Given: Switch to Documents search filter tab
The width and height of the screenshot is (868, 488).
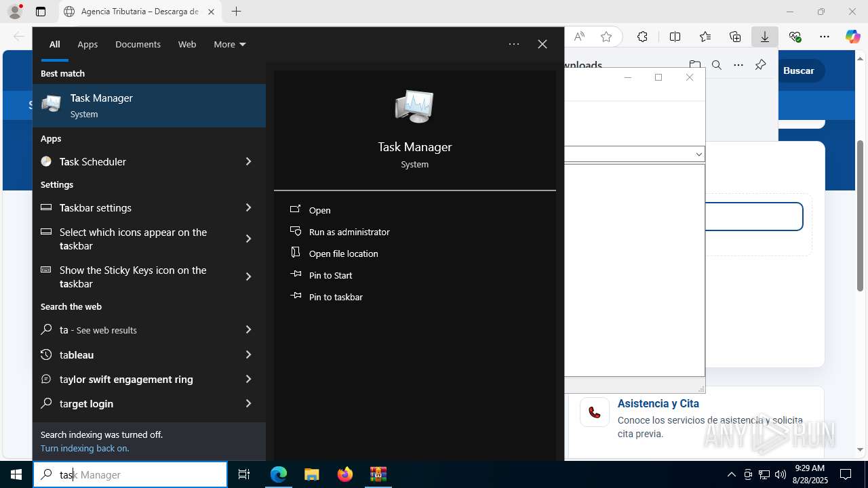Looking at the screenshot, I should click(138, 44).
